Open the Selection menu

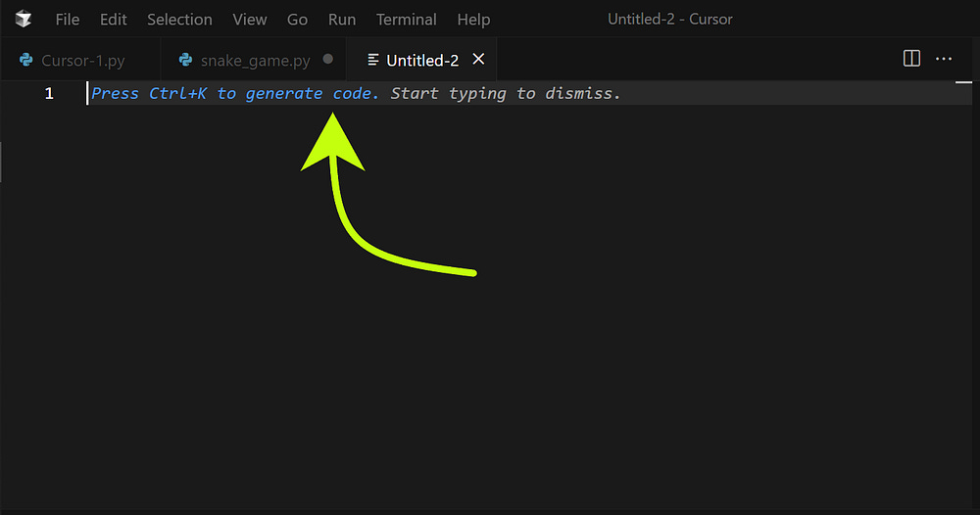[x=179, y=20]
